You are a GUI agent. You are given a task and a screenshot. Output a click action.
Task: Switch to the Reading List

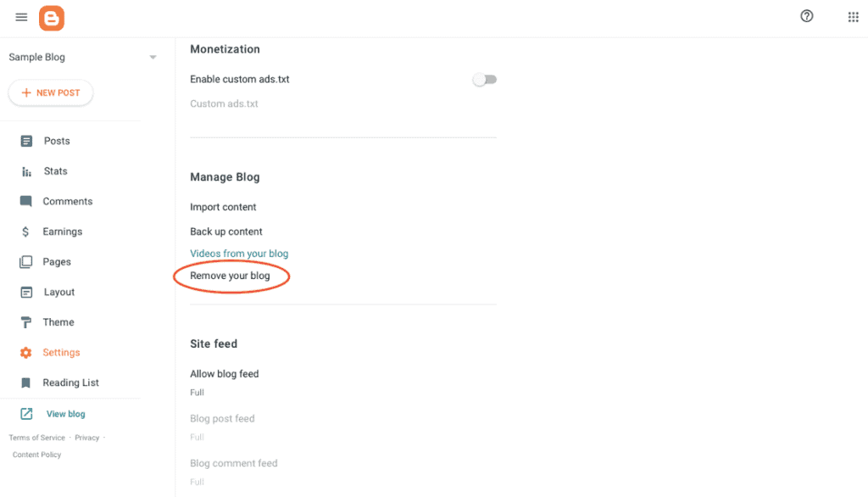coord(71,383)
